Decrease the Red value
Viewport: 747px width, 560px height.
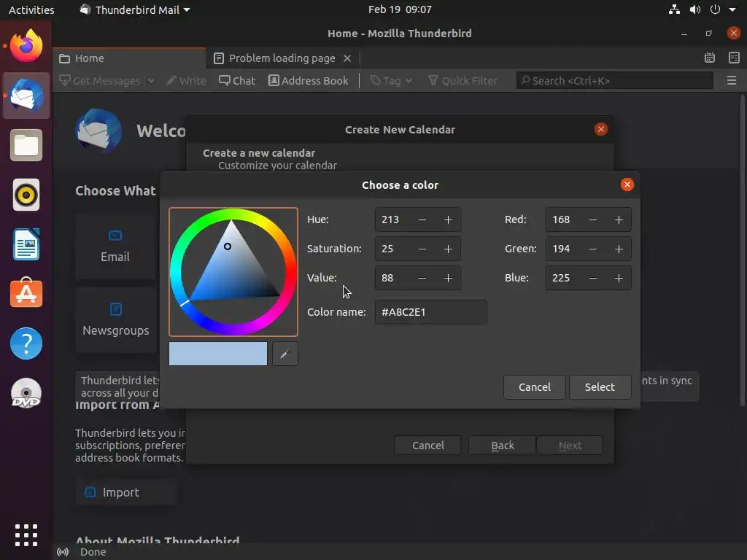(x=593, y=219)
